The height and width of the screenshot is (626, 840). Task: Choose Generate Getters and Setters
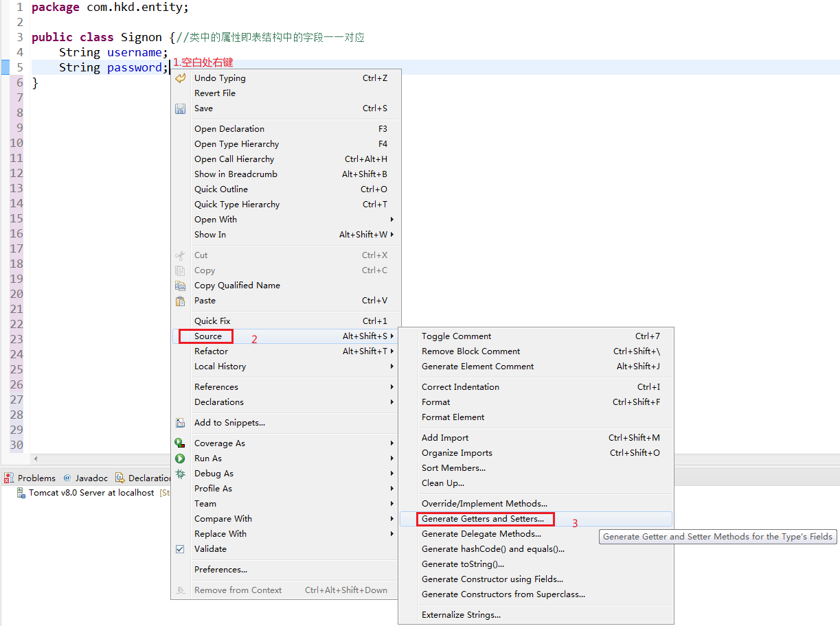484,518
